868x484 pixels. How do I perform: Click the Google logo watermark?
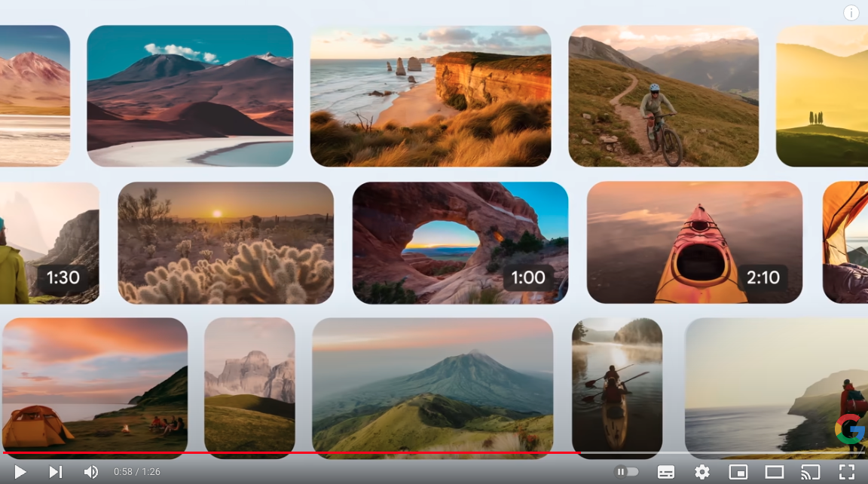click(850, 428)
